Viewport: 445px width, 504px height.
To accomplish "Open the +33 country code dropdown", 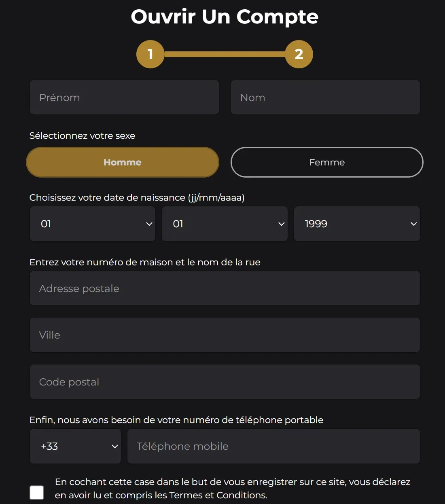I will [x=76, y=446].
